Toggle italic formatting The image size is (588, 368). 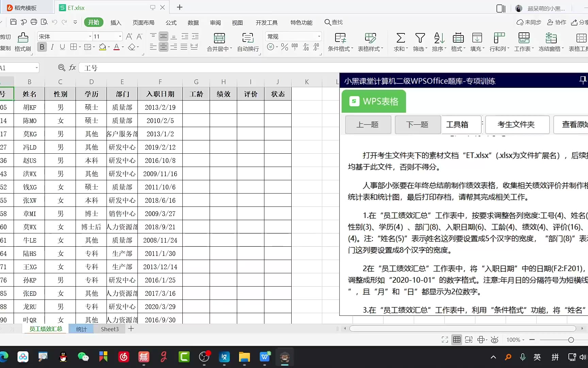coord(52,47)
